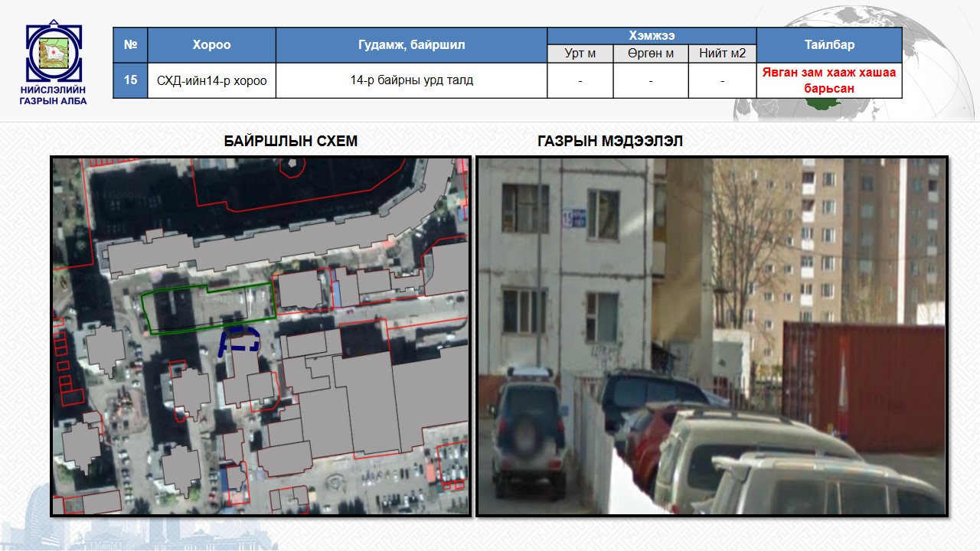Click the БАЙРШЛЫН СХЕМ heading
This screenshot has width=980, height=551.
290,142
